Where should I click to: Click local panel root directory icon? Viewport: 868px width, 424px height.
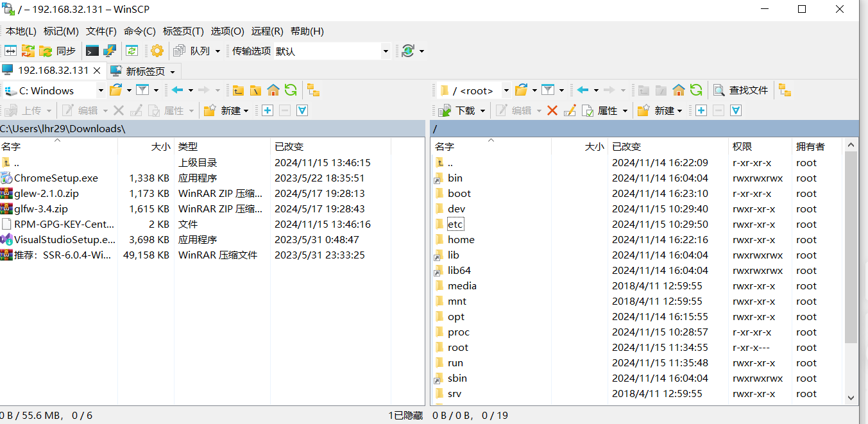coord(255,90)
